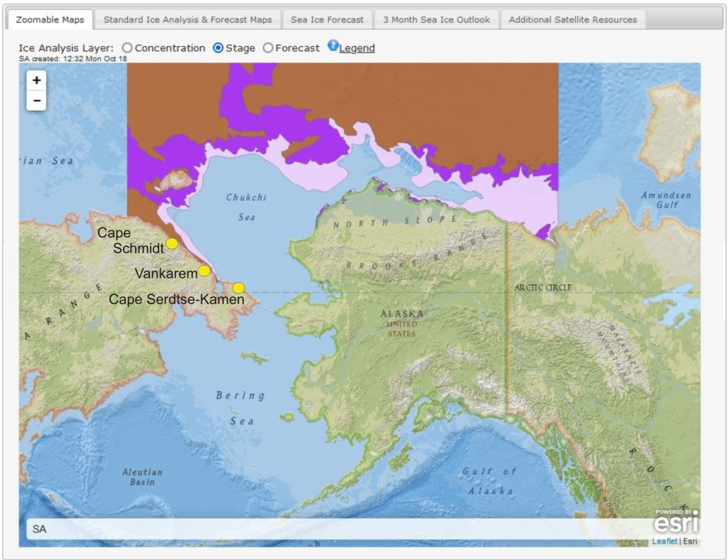The height and width of the screenshot is (560, 728).
Task: Click the blue Legend help icon
Action: click(333, 46)
